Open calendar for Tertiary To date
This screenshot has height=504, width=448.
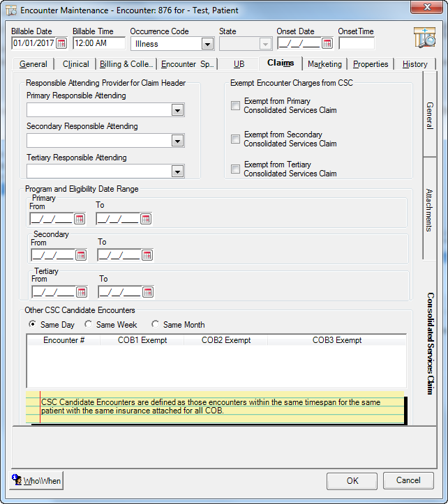coord(147,292)
